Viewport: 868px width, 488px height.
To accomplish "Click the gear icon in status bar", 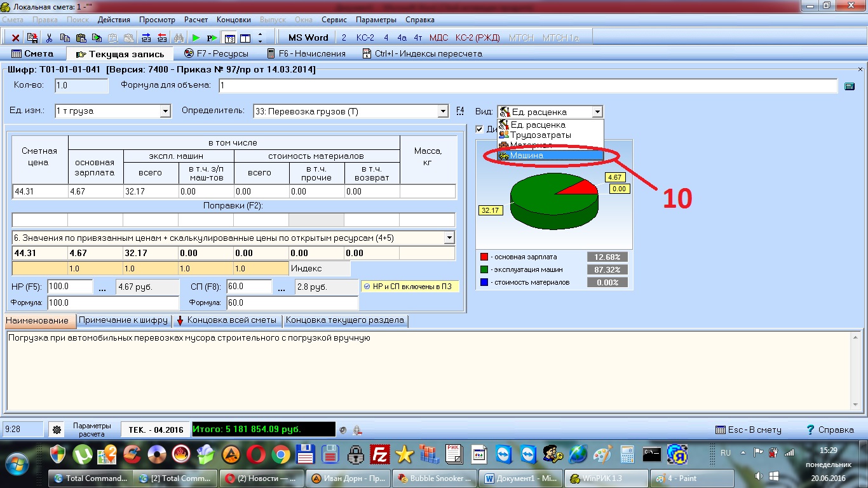I will click(x=57, y=430).
